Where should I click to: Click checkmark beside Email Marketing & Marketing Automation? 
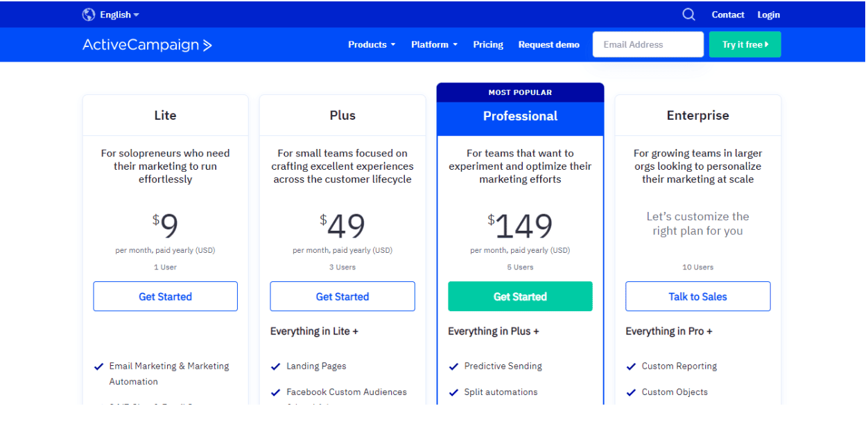(x=98, y=366)
